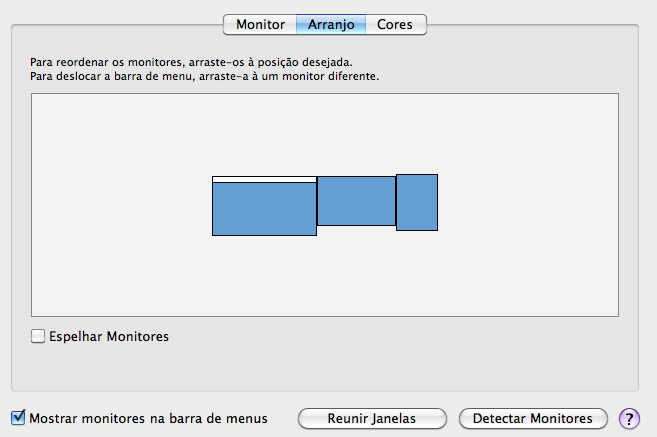
Task: Click the Reunir Janelas button
Action: pos(372,419)
